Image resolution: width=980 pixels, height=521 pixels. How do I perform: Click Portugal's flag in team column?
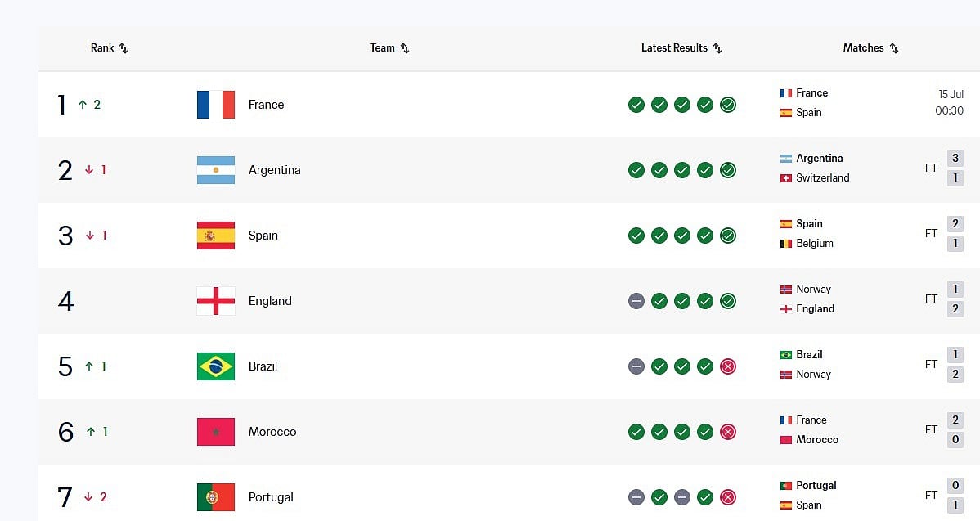pyautogui.click(x=216, y=497)
